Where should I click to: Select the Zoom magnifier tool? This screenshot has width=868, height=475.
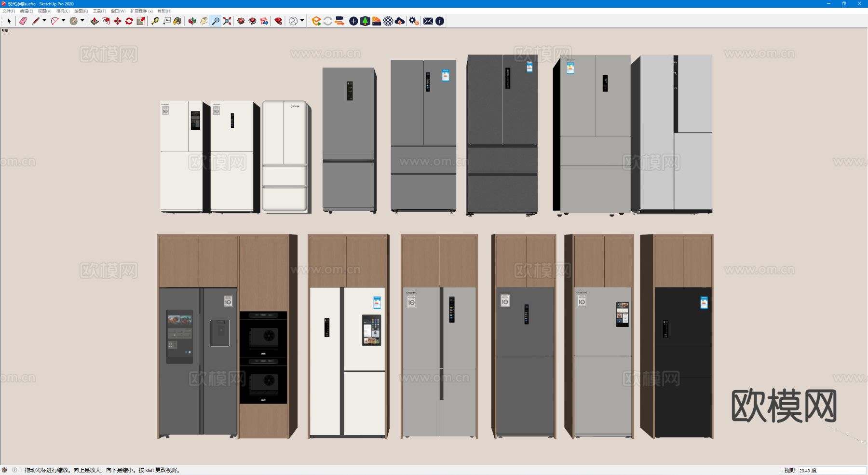(x=216, y=21)
